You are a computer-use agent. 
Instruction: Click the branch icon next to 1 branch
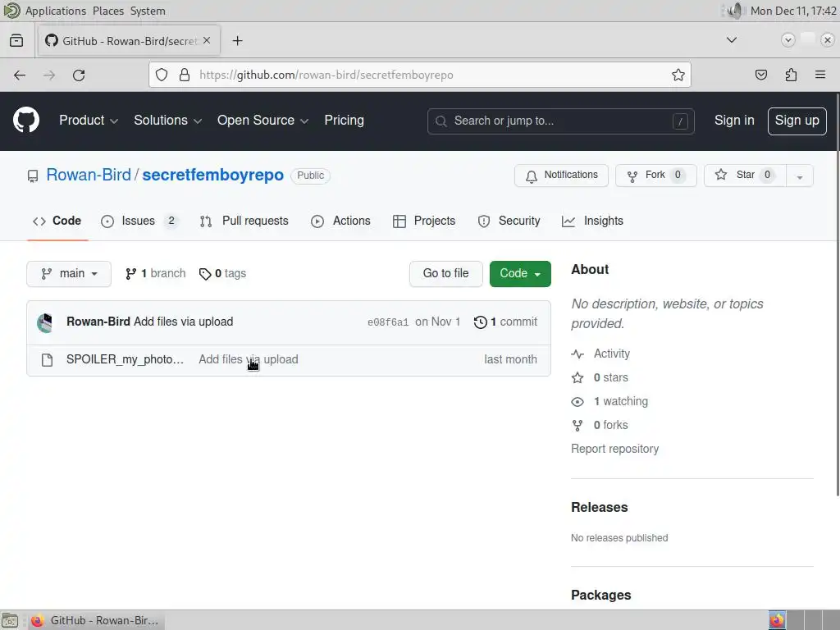130,274
